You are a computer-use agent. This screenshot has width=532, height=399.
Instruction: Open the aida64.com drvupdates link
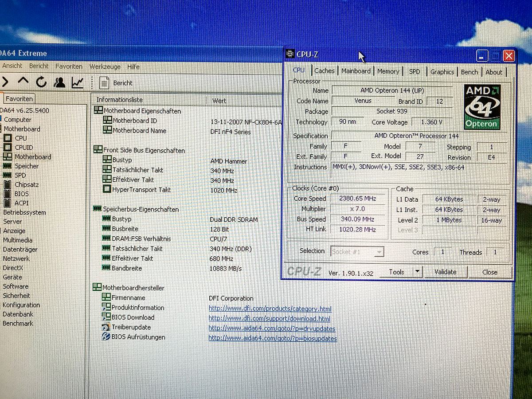272,329
